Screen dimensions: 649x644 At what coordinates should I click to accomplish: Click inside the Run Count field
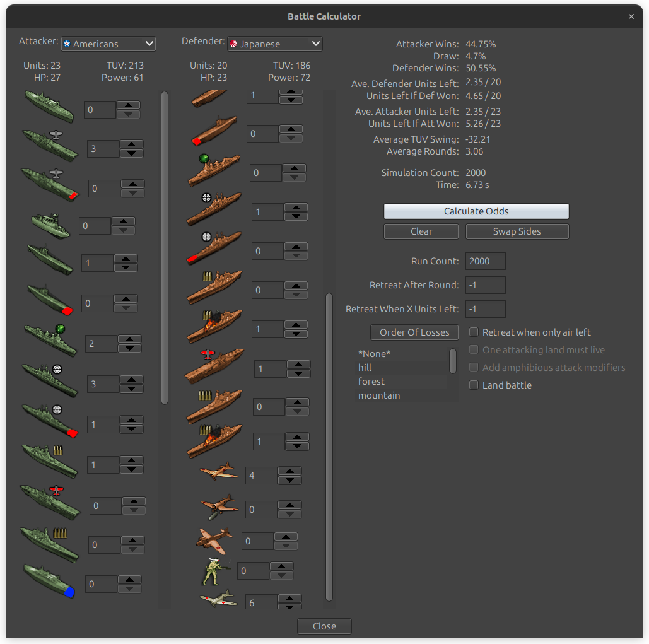[x=485, y=261]
